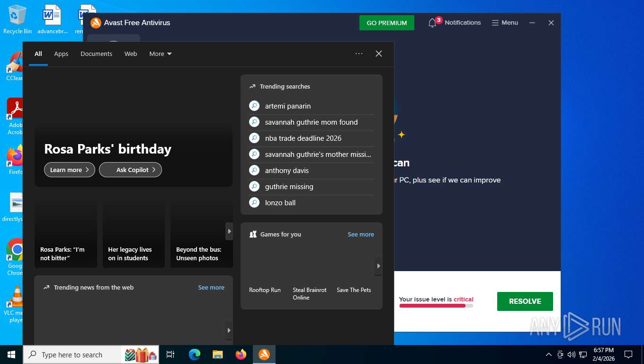Click the gift boxes search highlight icon
The image size is (644, 364).
tap(141, 355)
